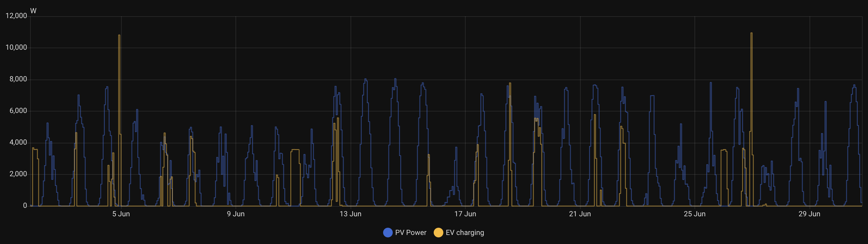
Task: Click the 17 Jun x-axis label
Action: coord(465,214)
